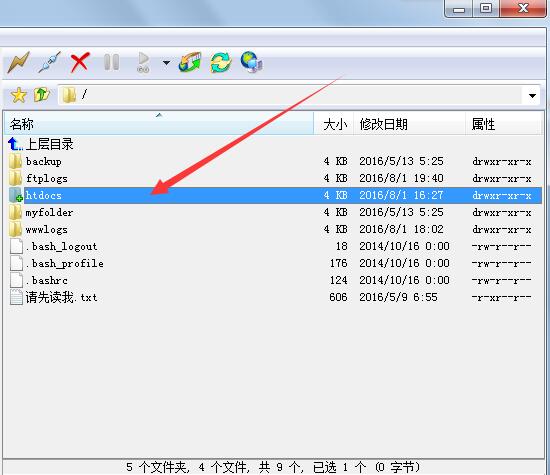Click the quick connect lightning icon
Viewport: 550px width, 475px height.
[18, 62]
